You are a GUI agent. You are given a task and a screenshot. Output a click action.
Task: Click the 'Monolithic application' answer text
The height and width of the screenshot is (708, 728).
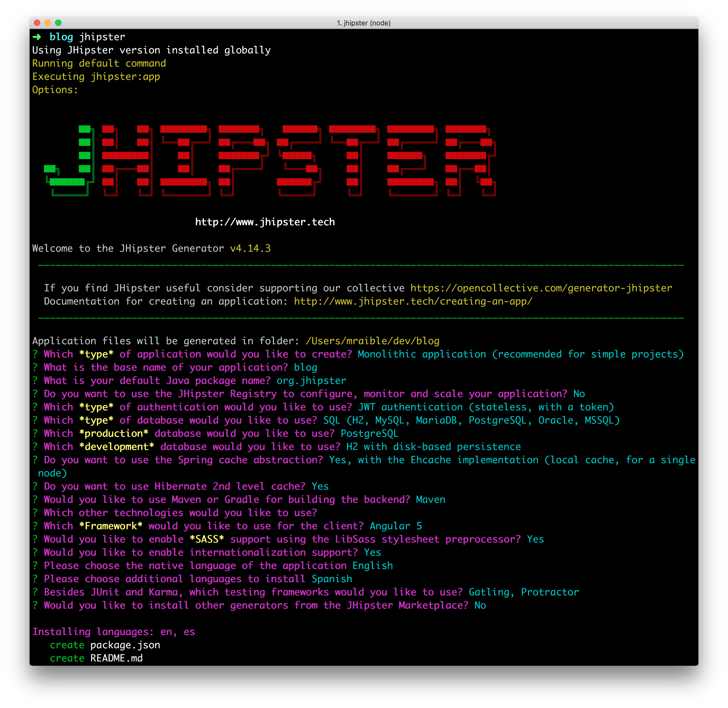[x=422, y=354]
